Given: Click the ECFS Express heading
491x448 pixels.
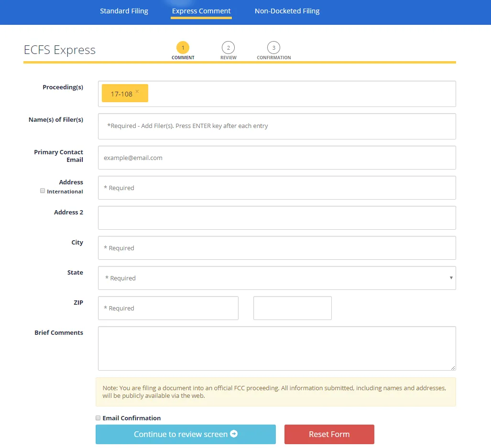Looking at the screenshot, I should (59, 50).
